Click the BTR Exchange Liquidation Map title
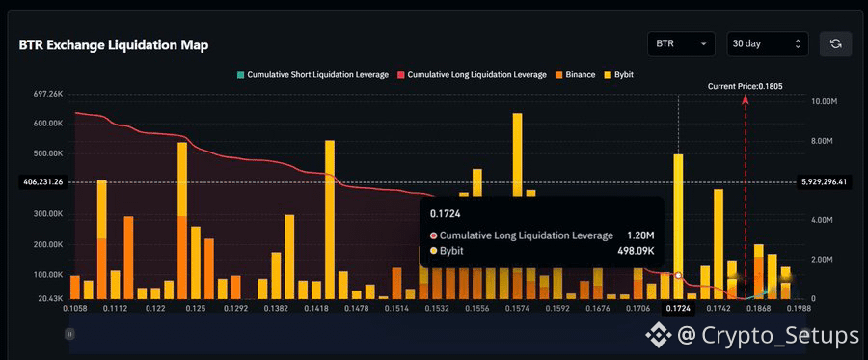868x360 pixels. pos(114,45)
